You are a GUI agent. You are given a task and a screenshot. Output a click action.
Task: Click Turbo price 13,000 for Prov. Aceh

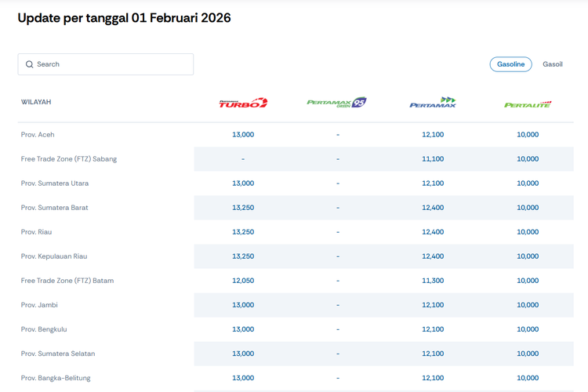pos(243,135)
